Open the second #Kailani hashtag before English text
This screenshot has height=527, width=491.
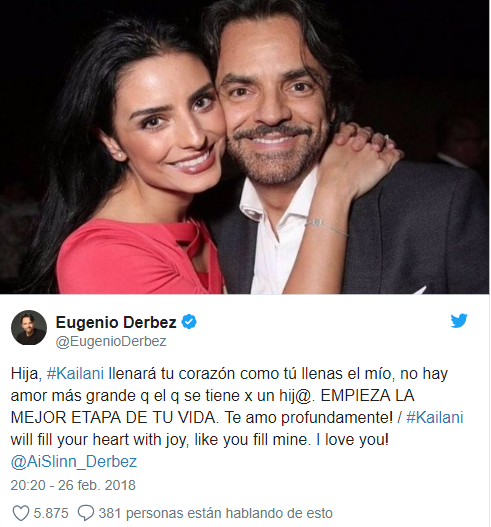[x=435, y=418]
